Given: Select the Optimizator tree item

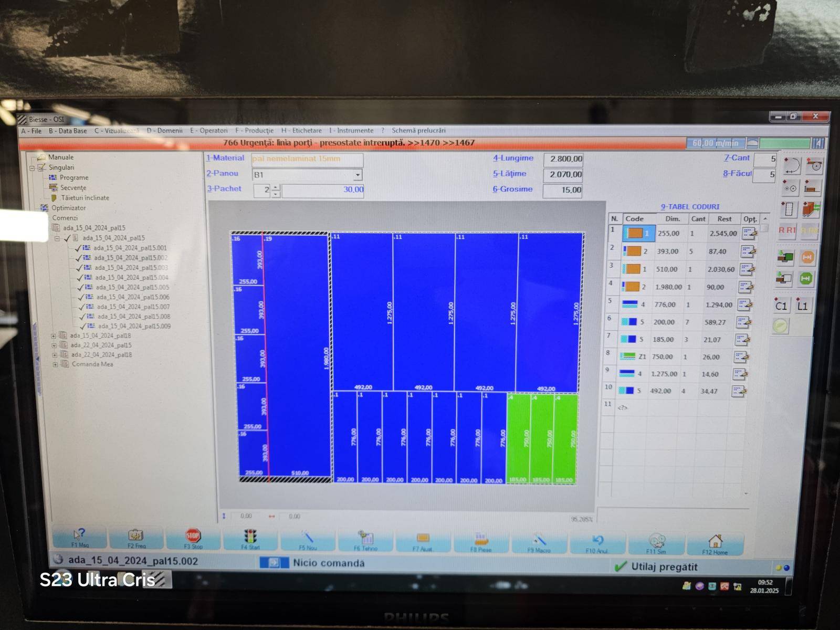Looking at the screenshot, I should [68, 208].
